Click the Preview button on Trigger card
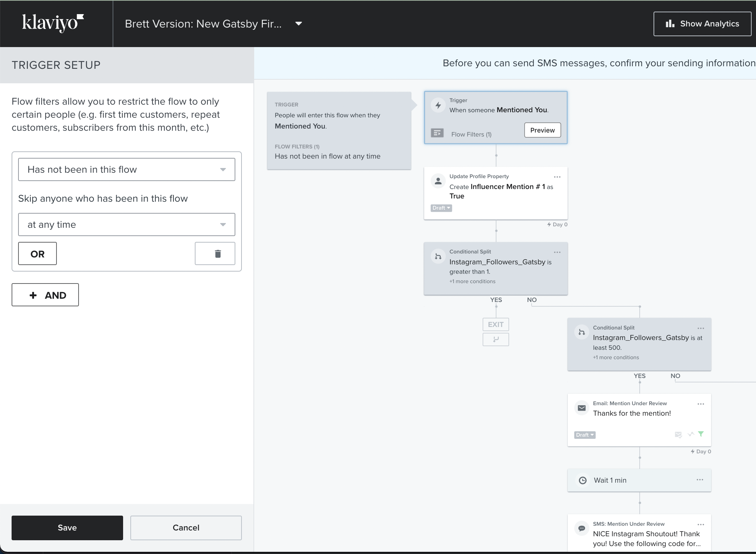The width and height of the screenshot is (756, 554). point(542,130)
